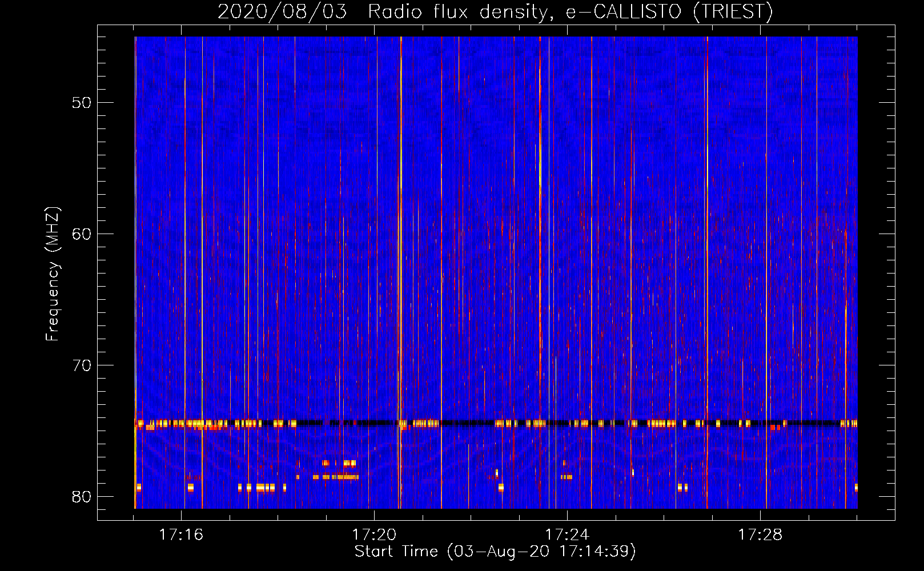Click the 17:24 time tick label
This screenshot has width=924, height=571.
[567, 534]
